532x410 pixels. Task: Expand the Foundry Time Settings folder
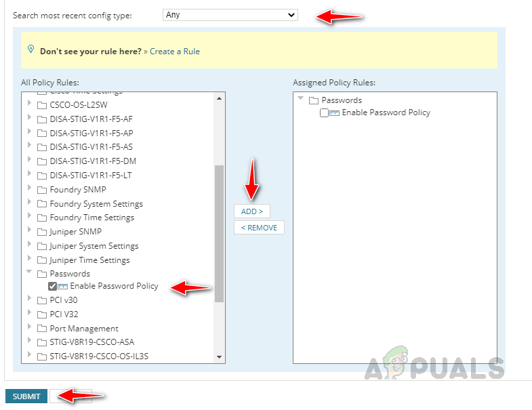point(29,216)
